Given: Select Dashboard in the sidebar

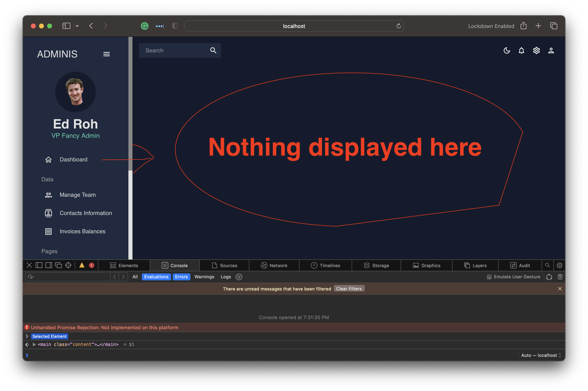Looking at the screenshot, I should (73, 160).
